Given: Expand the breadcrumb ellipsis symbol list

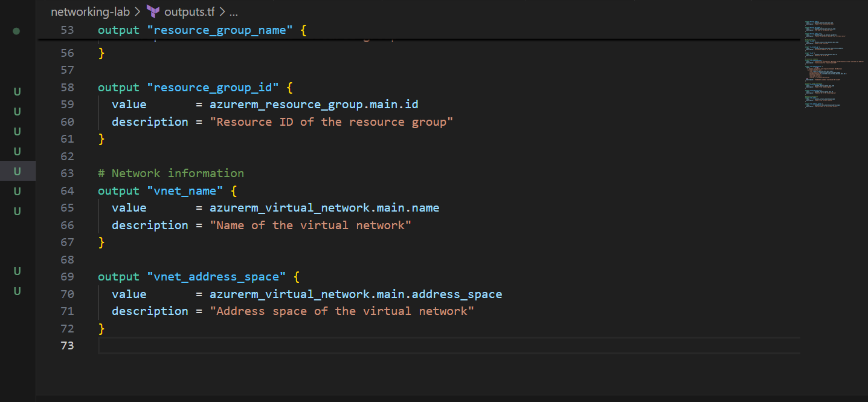Looking at the screenshot, I should pyautogui.click(x=233, y=11).
